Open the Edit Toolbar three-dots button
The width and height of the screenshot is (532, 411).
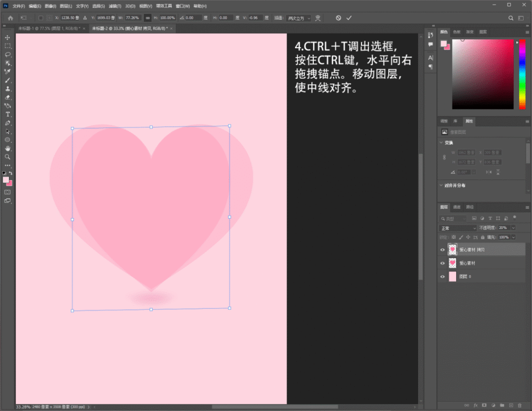[x=7, y=166]
